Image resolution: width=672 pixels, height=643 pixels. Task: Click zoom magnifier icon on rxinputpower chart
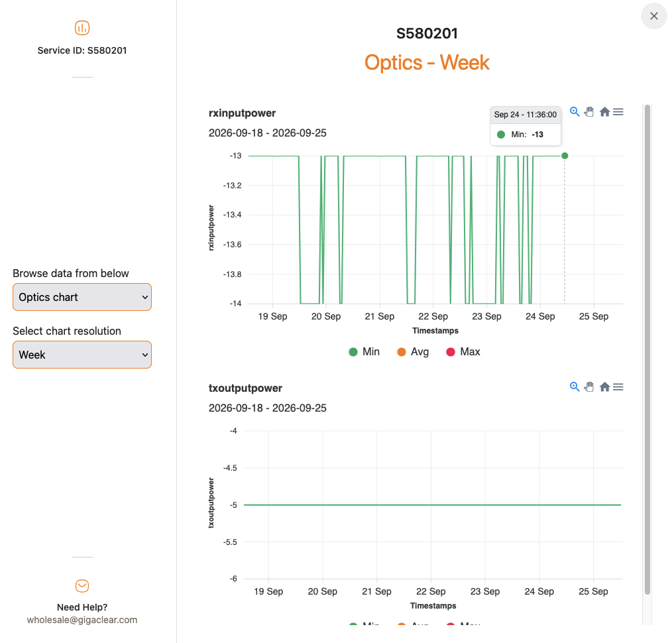(x=575, y=112)
